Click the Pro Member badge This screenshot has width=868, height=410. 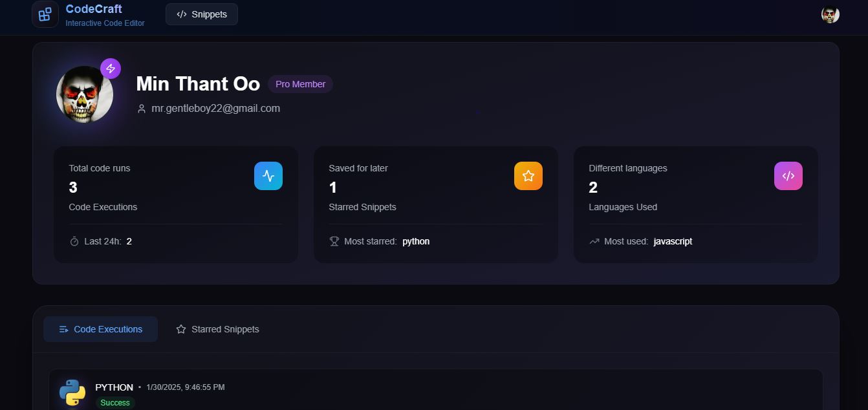coord(301,84)
